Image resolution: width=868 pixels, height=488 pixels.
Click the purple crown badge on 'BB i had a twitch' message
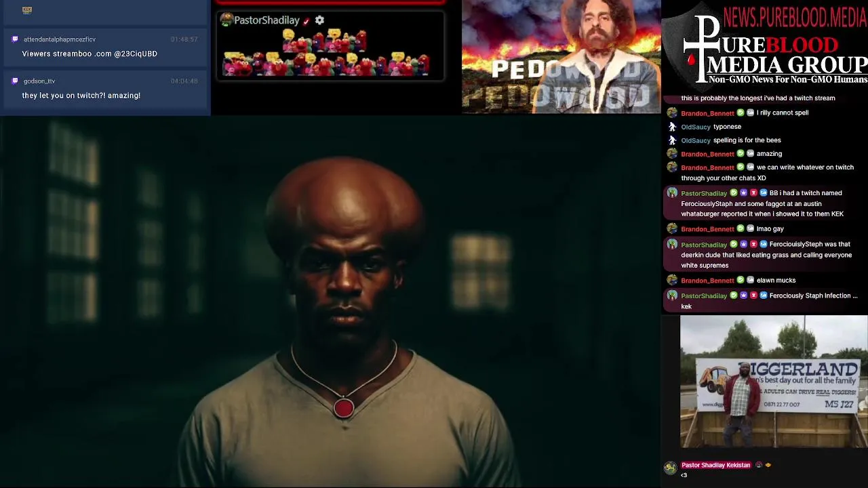[x=743, y=193]
